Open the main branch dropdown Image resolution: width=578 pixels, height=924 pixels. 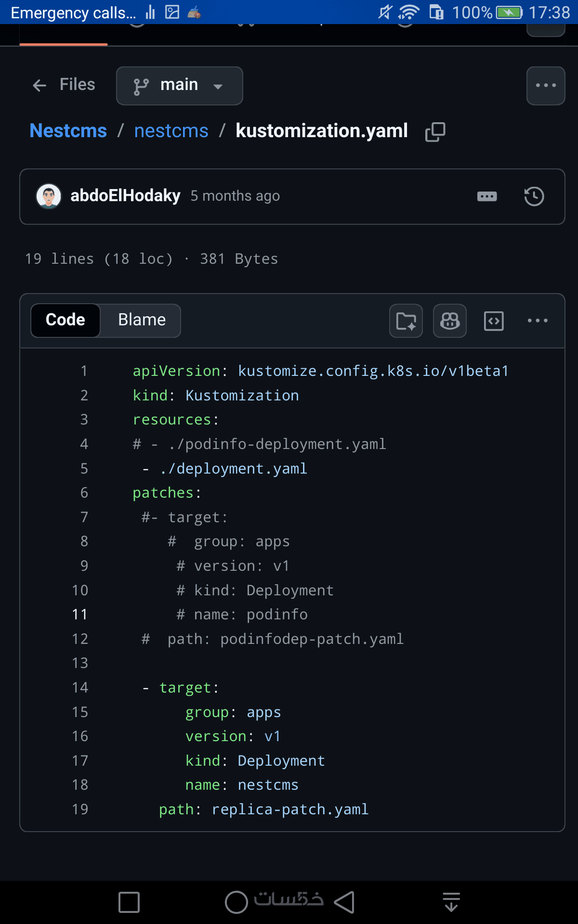(x=179, y=86)
